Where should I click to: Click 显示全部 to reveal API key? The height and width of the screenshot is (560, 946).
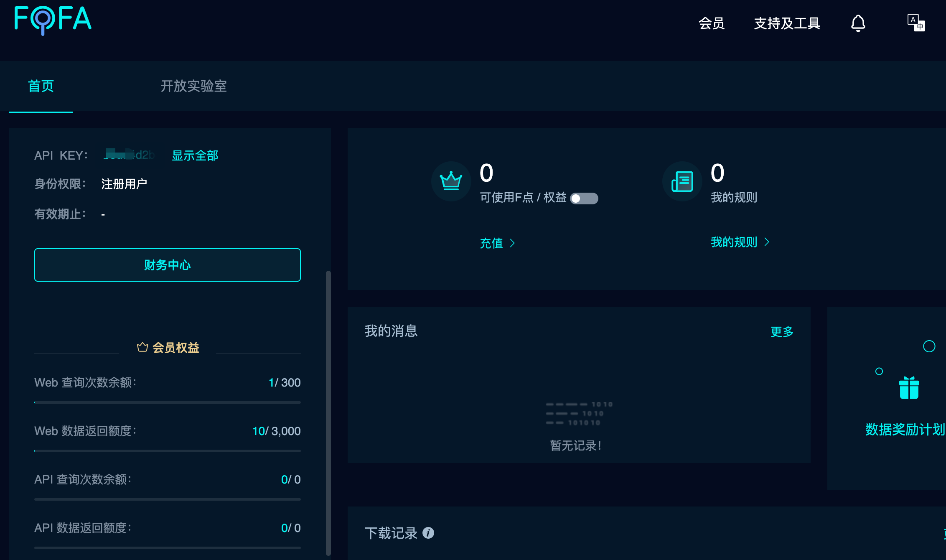[195, 155]
